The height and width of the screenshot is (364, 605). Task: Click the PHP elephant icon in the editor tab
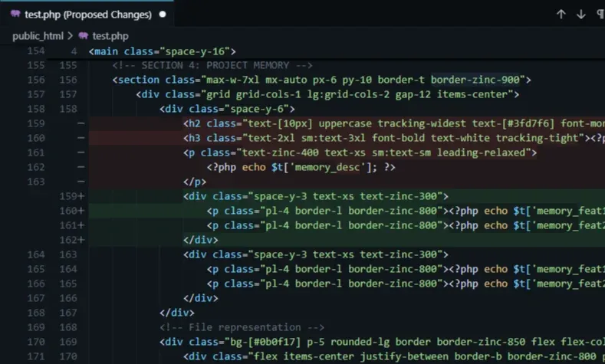click(x=15, y=15)
